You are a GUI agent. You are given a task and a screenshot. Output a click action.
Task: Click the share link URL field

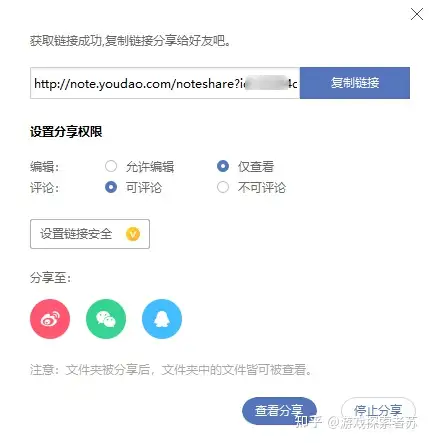165,83
